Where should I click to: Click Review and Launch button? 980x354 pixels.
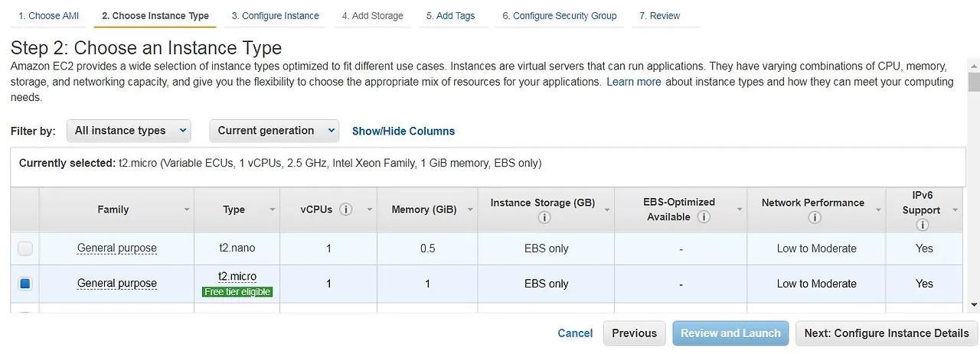pyautogui.click(x=730, y=333)
